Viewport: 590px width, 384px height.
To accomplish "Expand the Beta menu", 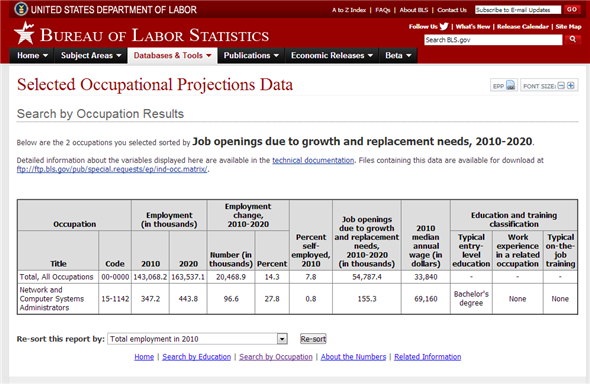I will (x=398, y=56).
